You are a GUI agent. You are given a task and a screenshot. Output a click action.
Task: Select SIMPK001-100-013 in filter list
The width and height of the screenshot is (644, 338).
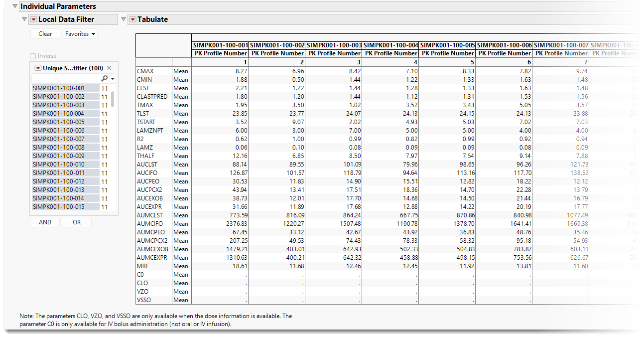(x=66, y=190)
